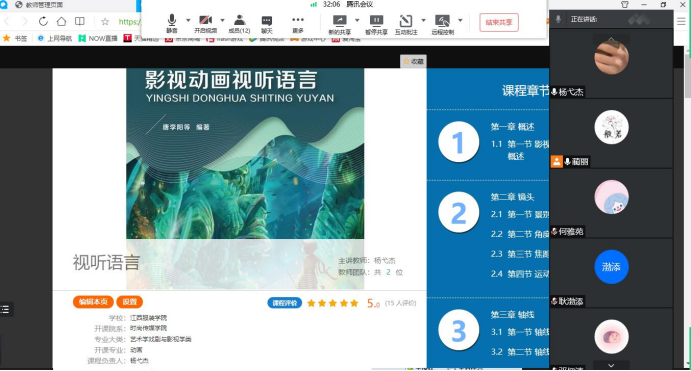Screen dimensions: 691x371
Task: Mute microphone in Tencent Meeting toolbar
Action: pyautogui.click(x=172, y=23)
